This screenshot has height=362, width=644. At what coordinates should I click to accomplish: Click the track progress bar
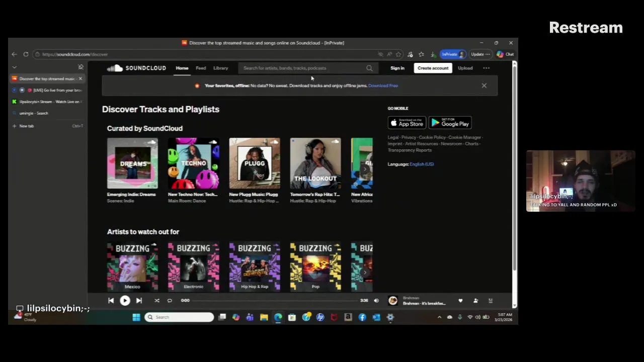click(275, 301)
